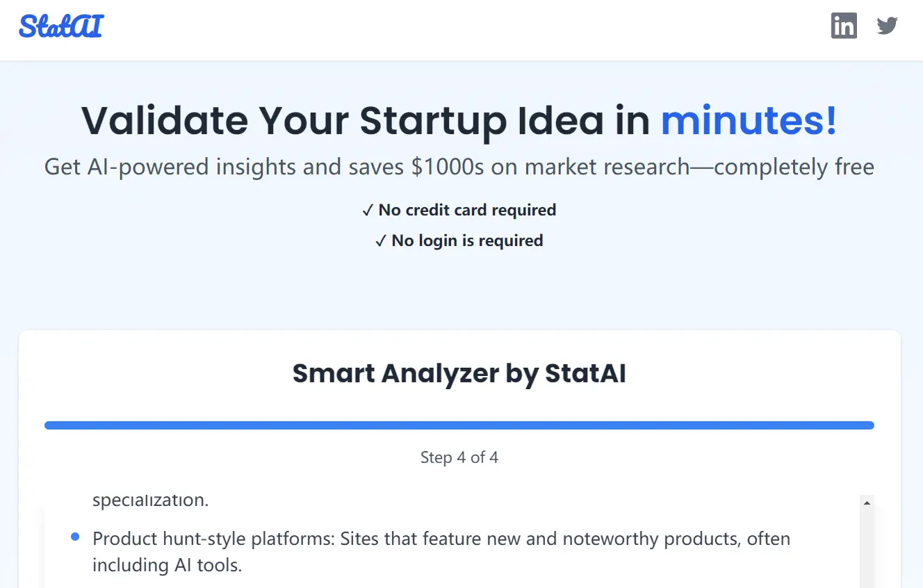Image resolution: width=923 pixels, height=588 pixels.
Task: Click the checkmark before 'No credit card required'
Action: pyautogui.click(x=368, y=210)
